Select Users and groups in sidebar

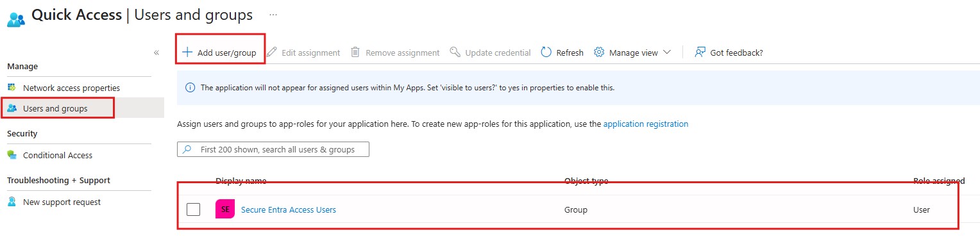55,109
